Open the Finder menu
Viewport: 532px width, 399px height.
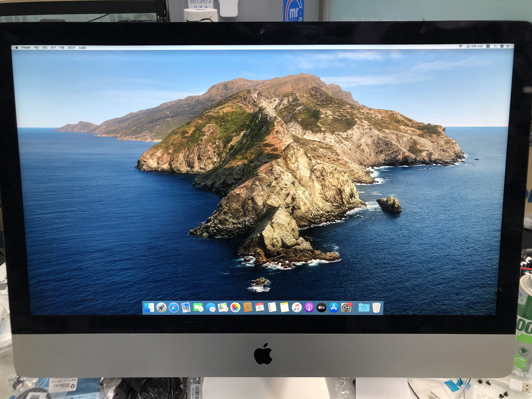26,48
